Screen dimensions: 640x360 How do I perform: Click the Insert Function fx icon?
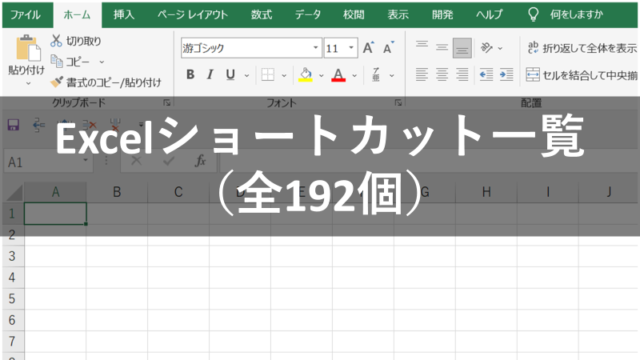200,161
